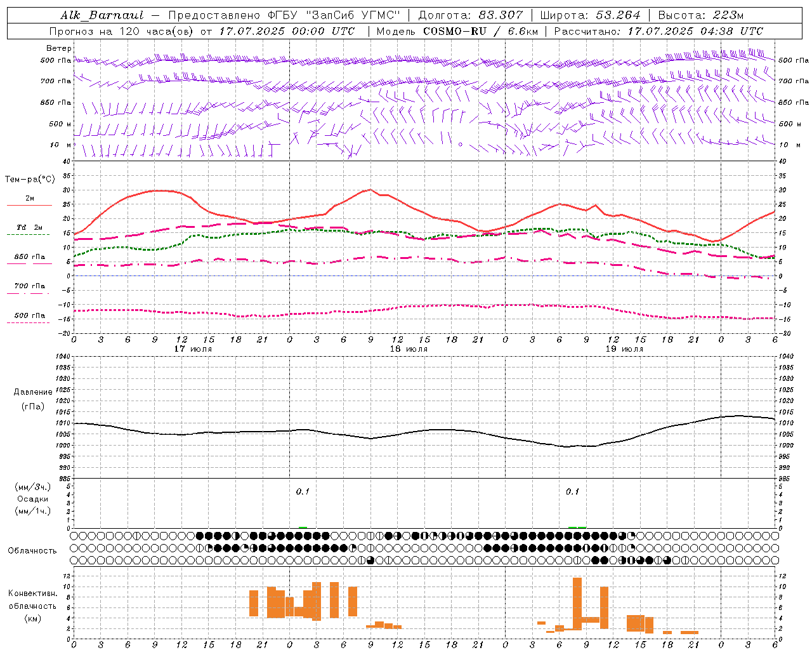The height and width of the screenshot is (650, 812).
Task: Click the 10 м wind level label at left
Action: [x=60, y=145]
